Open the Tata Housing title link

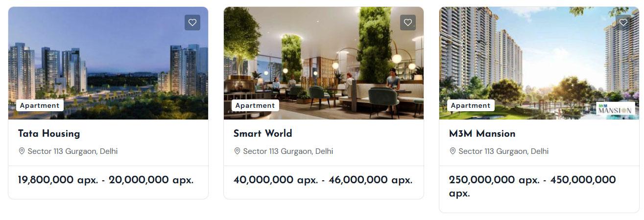[x=49, y=133]
